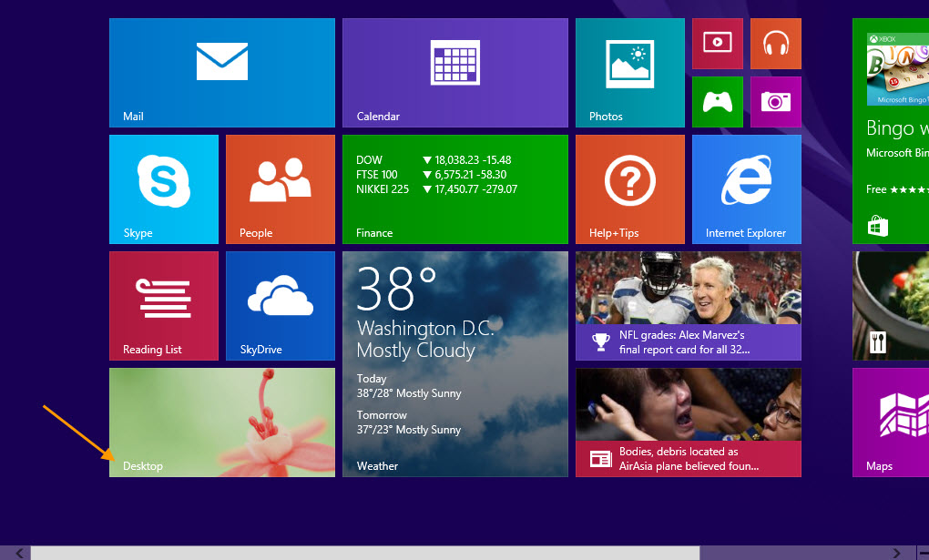Viewport: 929px width, 560px height.
Task: Click the newspaper icon on the News tile
Action: coord(601,459)
